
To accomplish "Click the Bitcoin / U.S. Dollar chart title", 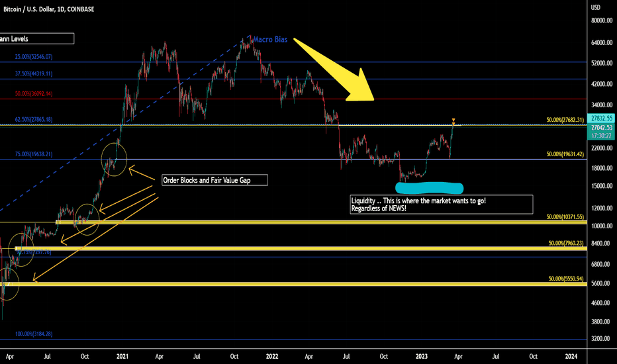I will (49, 9).
